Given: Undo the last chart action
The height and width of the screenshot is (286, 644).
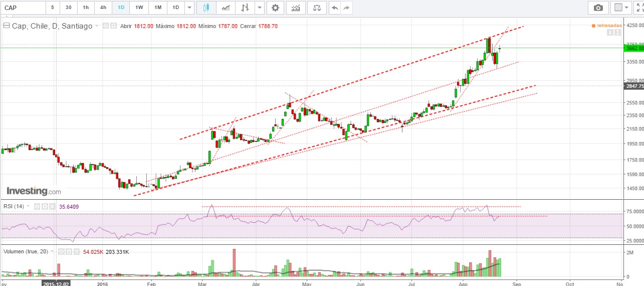Looking at the screenshot, I should 334,8.
